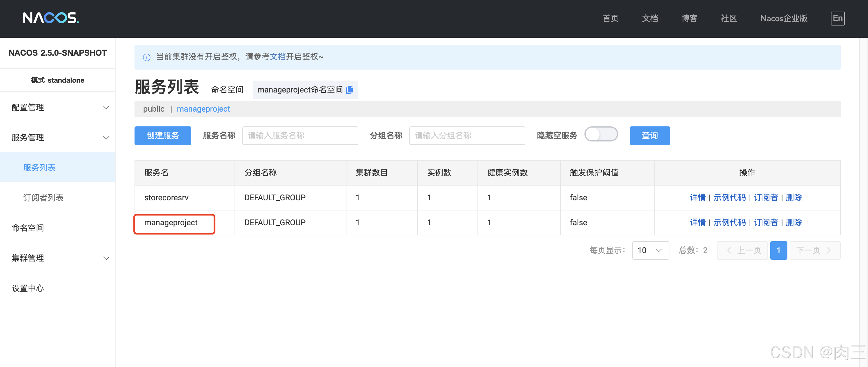868x367 pixels.
Task: Click the 查询 search button
Action: pos(649,135)
